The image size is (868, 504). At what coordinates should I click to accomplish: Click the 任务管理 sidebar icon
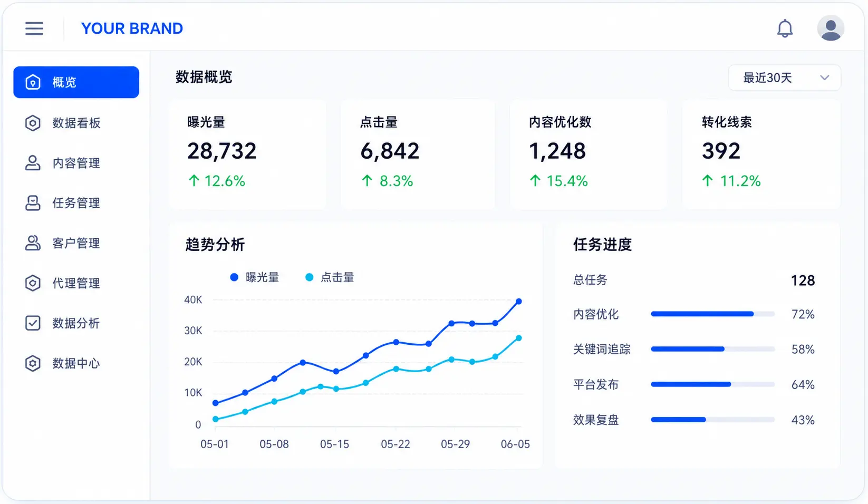tap(33, 203)
